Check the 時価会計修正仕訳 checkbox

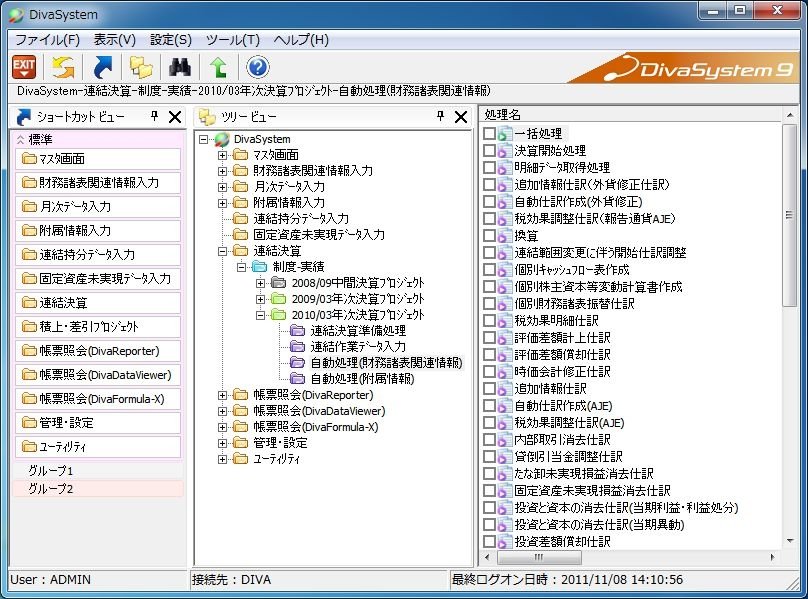[490, 372]
